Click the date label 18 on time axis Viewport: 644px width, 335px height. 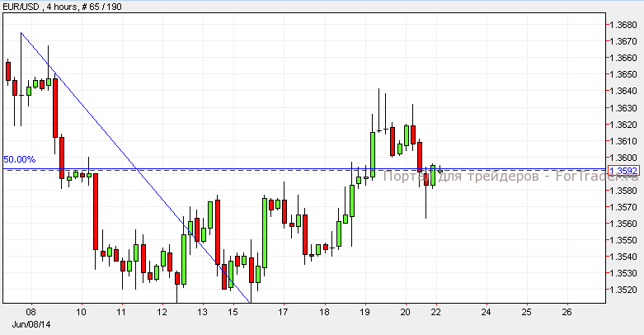click(x=324, y=312)
